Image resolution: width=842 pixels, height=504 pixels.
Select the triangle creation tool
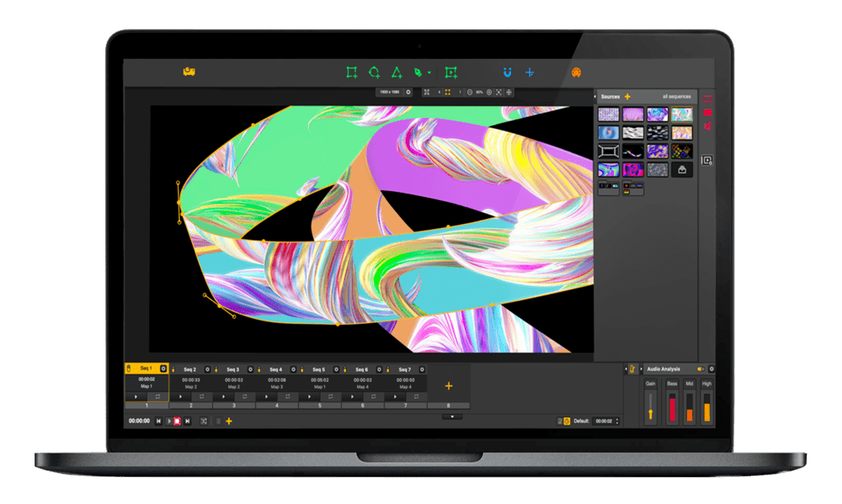tap(395, 72)
